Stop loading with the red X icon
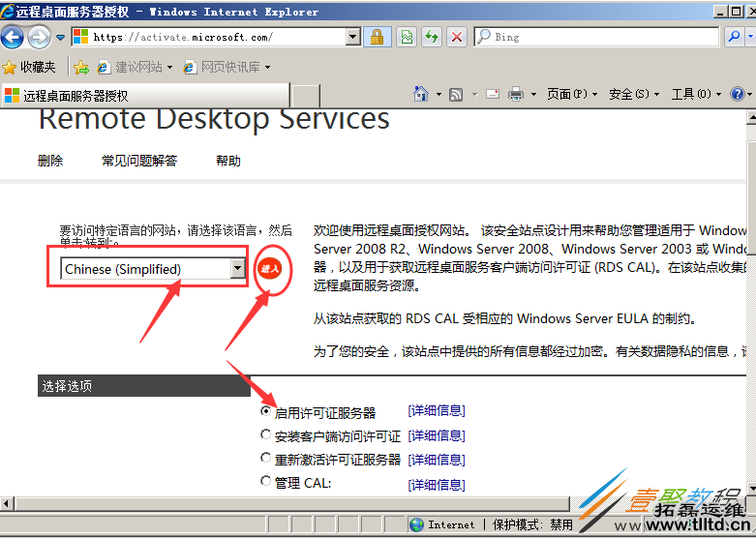The height and width of the screenshot is (538, 756). tap(457, 37)
